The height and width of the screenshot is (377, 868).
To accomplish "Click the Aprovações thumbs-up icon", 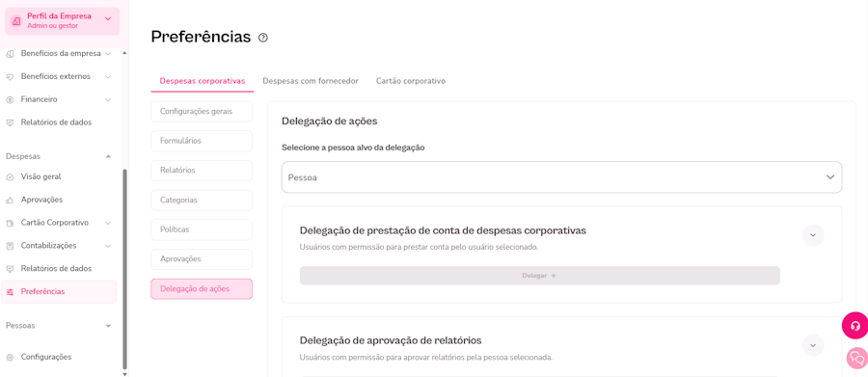I will 10,200.
